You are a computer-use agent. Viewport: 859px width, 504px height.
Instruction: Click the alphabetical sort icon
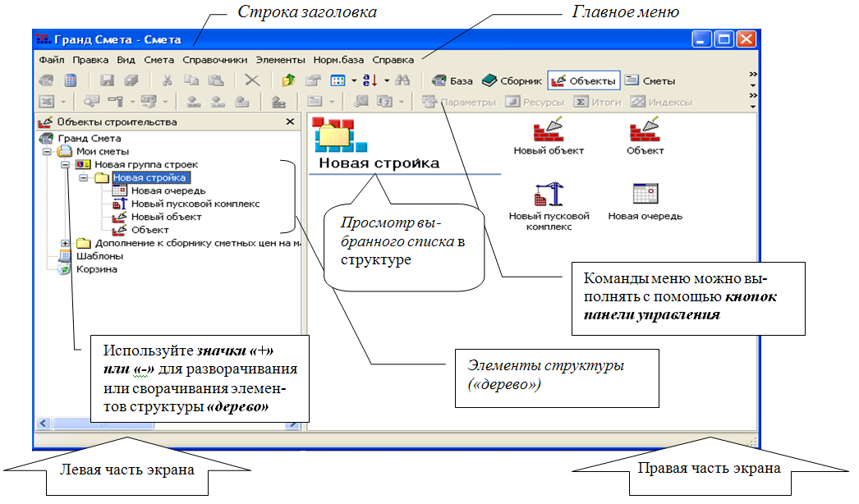click(370, 80)
